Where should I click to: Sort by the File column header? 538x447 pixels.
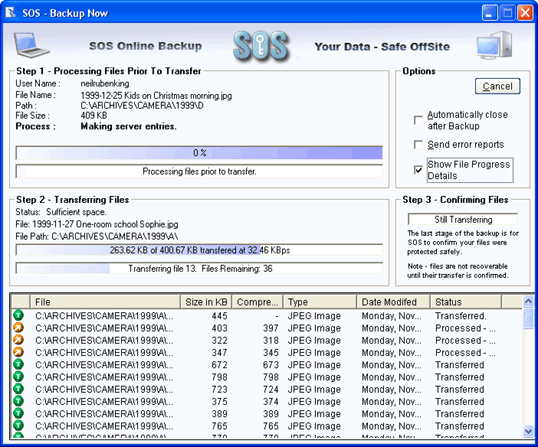[x=105, y=302]
